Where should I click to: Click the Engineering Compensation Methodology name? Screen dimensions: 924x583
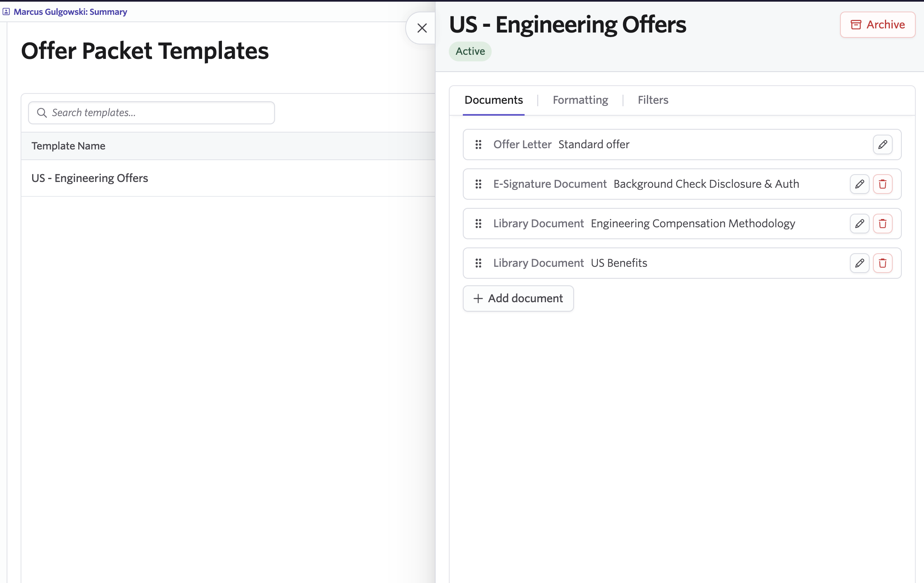[x=693, y=224]
